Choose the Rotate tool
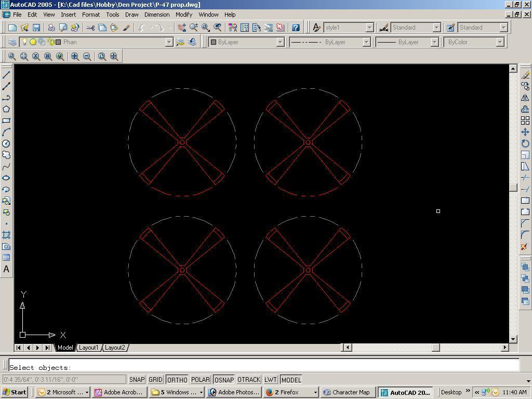This screenshot has width=532, height=399. (x=525, y=143)
